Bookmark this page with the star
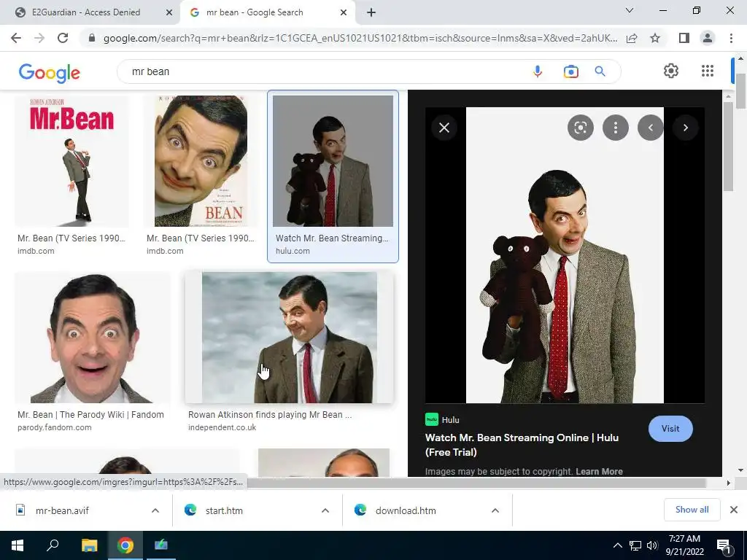The image size is (747, 560). click(x=655, y=38)
